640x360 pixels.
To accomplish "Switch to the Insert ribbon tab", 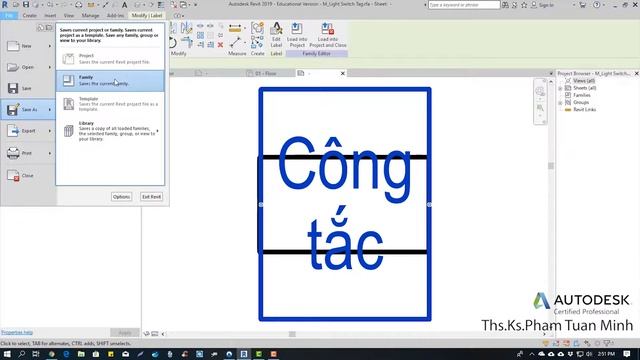I will pos(50,16).
